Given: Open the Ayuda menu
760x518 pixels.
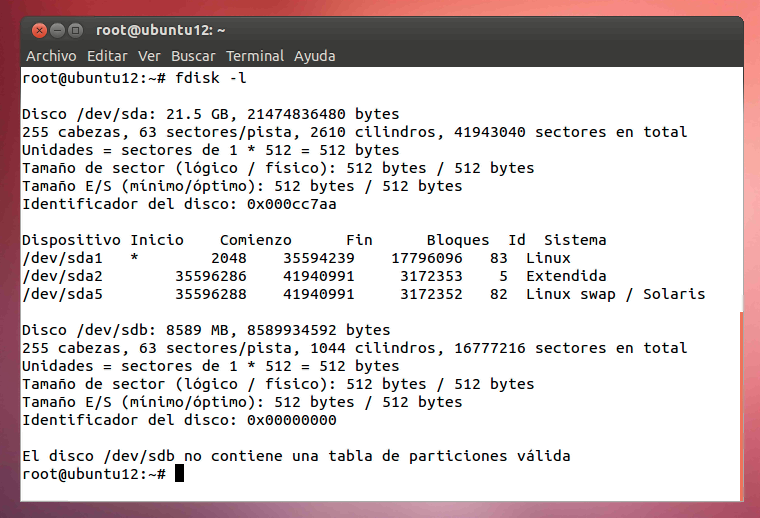Looking at the screenshot, I should [314, 56].
